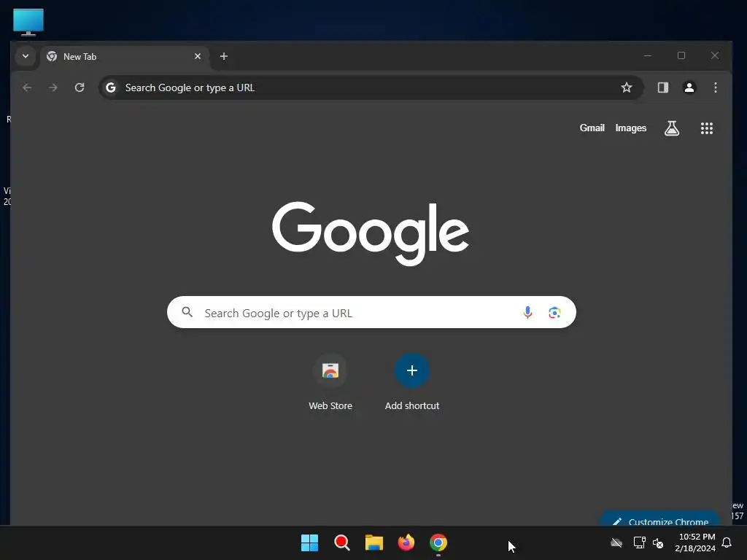Screen dimensions: 747x560
Task: Click the browser back arrow
Action: point(27,87)
